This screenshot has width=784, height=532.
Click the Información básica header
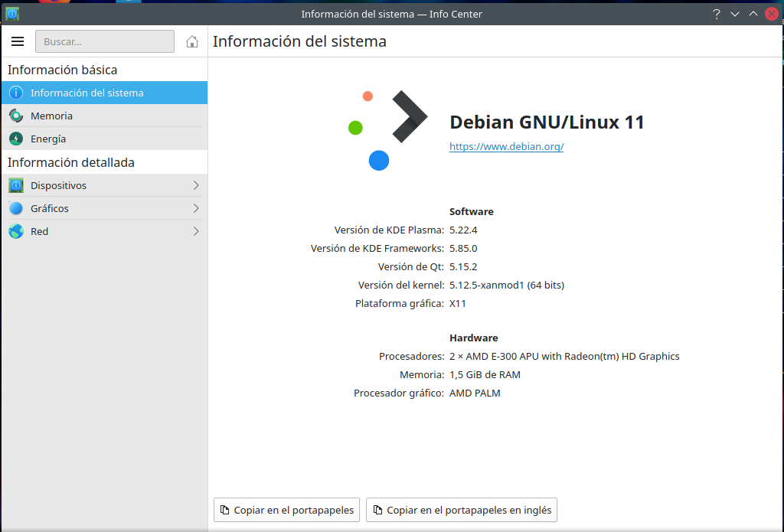63,70
